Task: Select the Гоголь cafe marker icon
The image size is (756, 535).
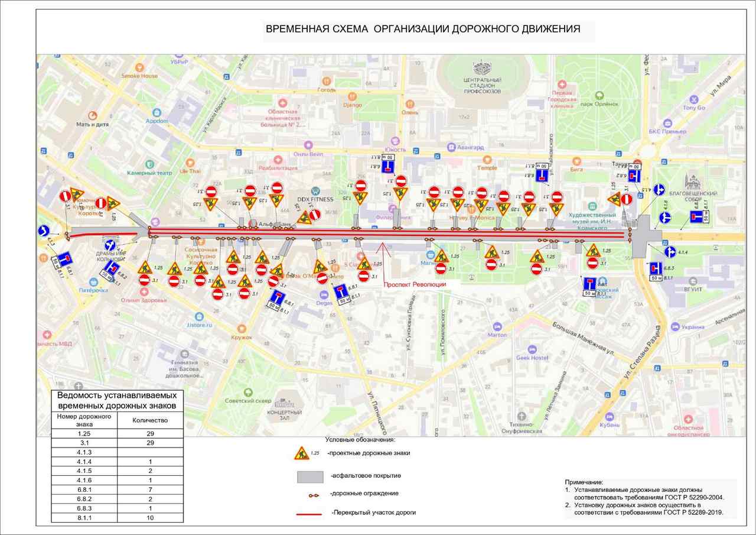Action: (327, 81)
